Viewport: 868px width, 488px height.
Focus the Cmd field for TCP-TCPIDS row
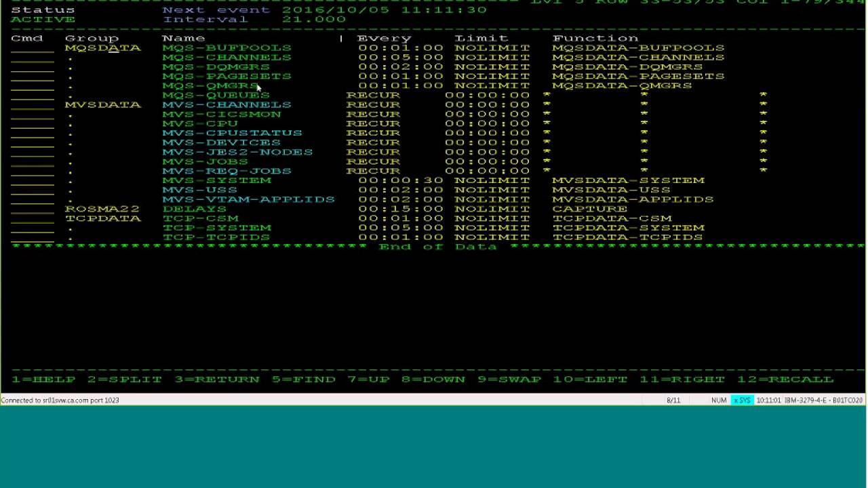coord(33,238)
